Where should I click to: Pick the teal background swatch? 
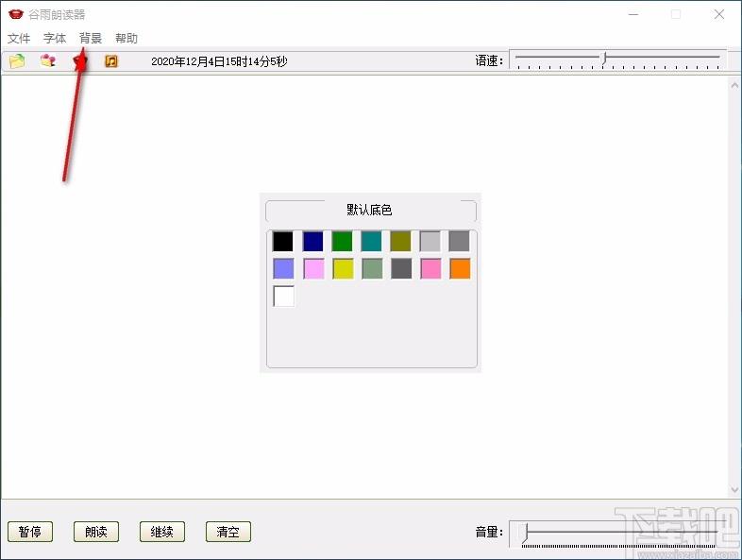pos(372,241)
